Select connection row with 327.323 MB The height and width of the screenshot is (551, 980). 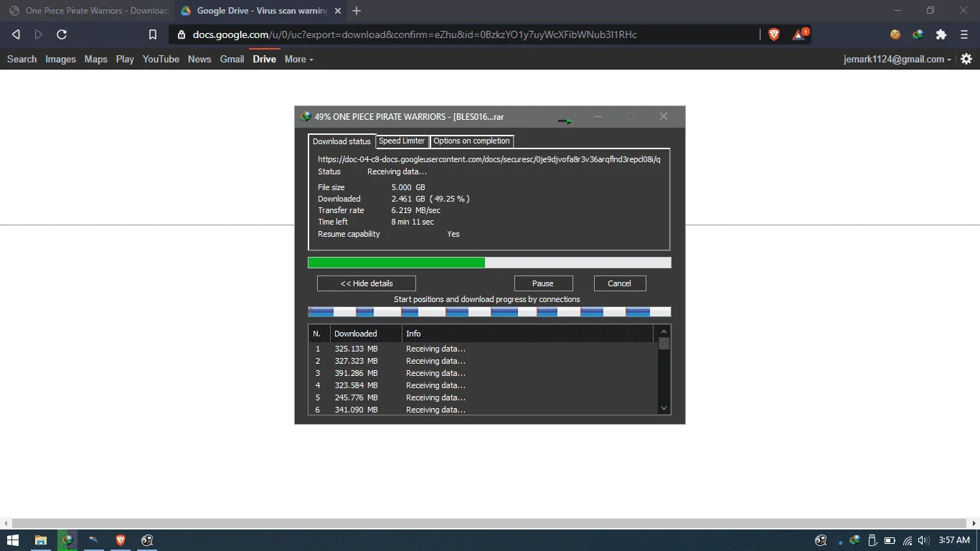pyautogui.click(x=483, y=361)
